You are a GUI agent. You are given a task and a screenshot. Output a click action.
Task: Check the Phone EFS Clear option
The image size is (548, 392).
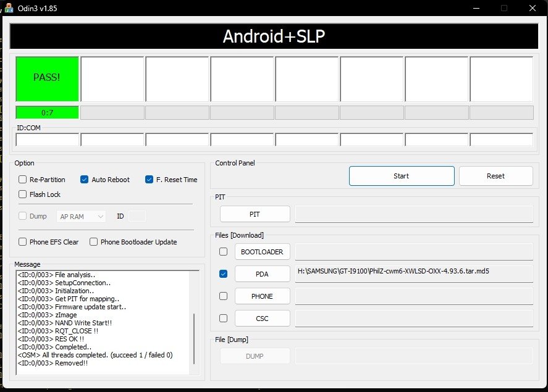(x=23, y=242)
